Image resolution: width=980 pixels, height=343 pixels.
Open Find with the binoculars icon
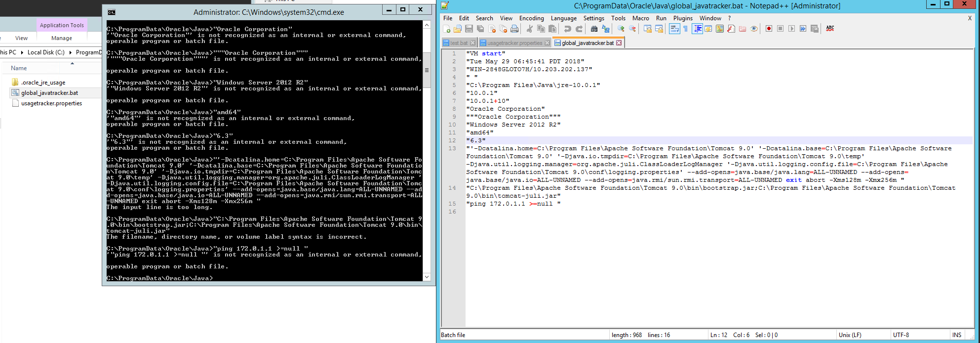[594, 29]
